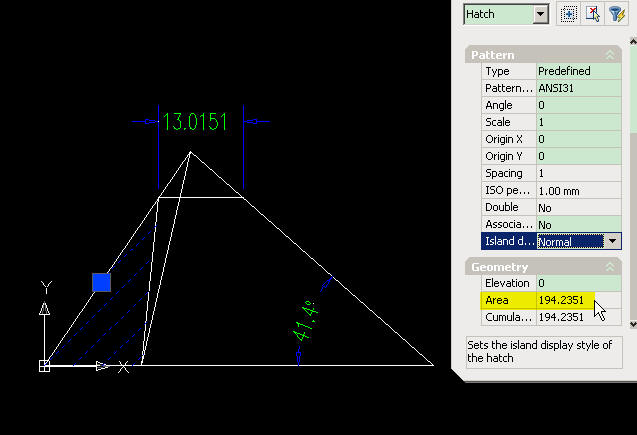The width and height of the screenshot is (637, 435).
Task: Click the UCS origin icon square
Action: pyautogui.click(x=44, y=366)
